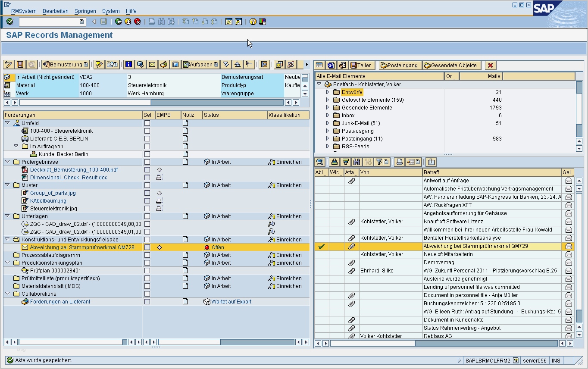Viewport: 588px width, 369px height.
Task: Click the Gesendete Objekte button
Action: [x=452, y=66]
